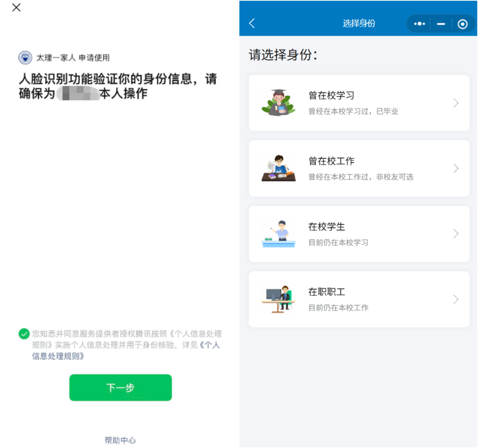The image size is (478, 448).
Task: Open the three-dot more menu
Action: coord(419,24)
